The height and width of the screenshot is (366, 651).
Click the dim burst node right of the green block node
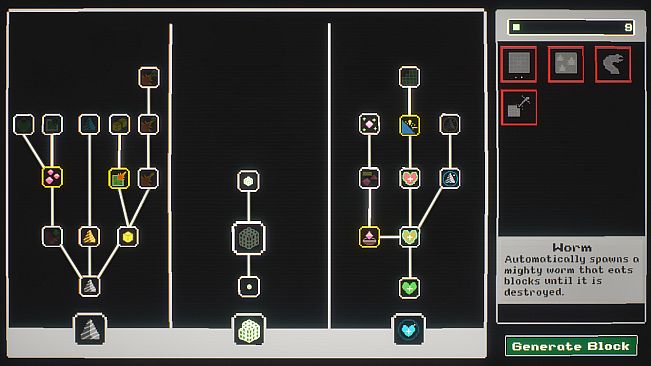point(148,178)
